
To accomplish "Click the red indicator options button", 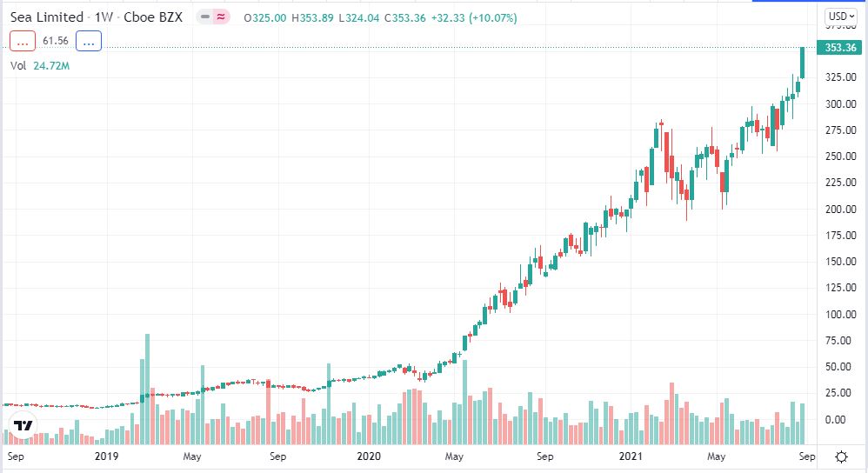I will (x=23, y=41).
